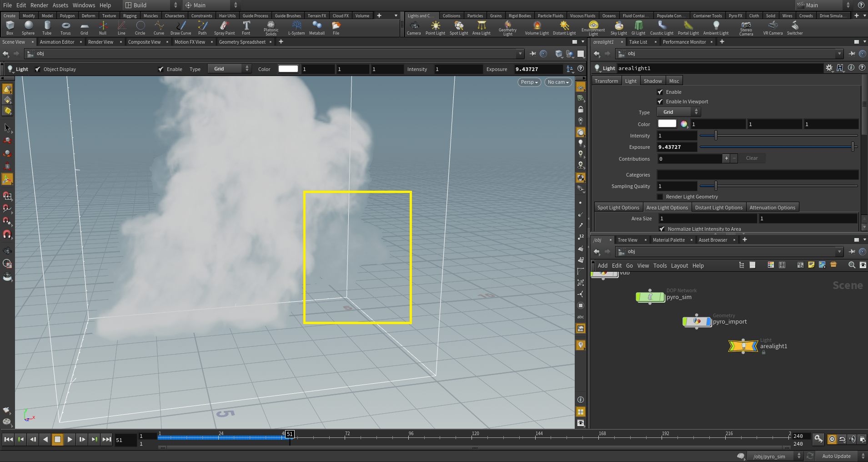Create a Portal Light
The height and width of the screenshot is (462, 868).
[688, 28]
